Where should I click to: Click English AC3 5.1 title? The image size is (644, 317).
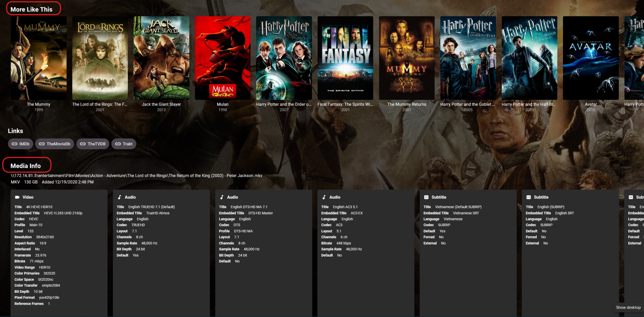pyautogui.click(x=345, y=207)
